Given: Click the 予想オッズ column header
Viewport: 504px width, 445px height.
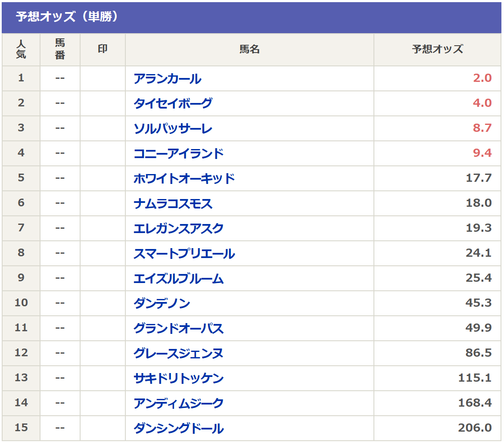Looking at the screenshot, I should tap(437, 50).
